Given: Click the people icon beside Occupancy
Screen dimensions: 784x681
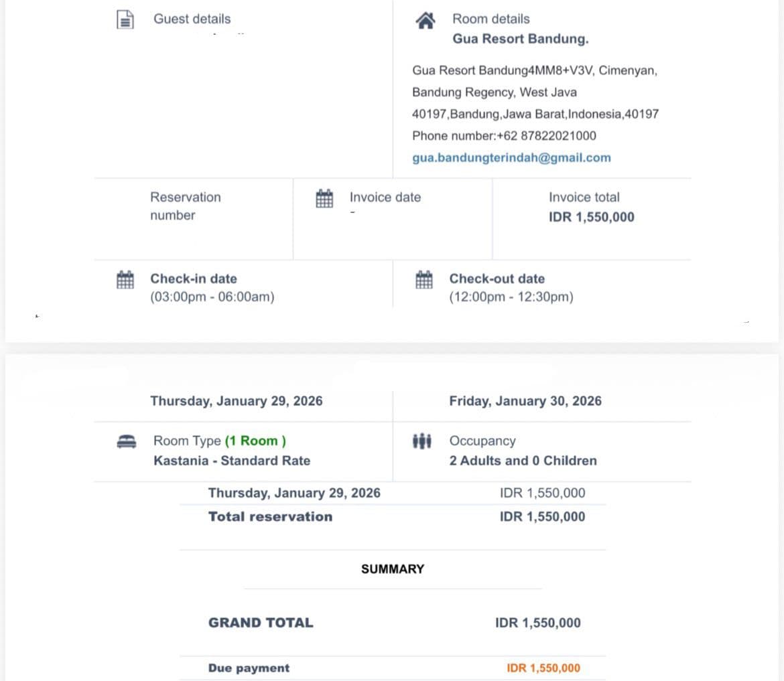Looking at the screenshot, I should tap(422, 441).
